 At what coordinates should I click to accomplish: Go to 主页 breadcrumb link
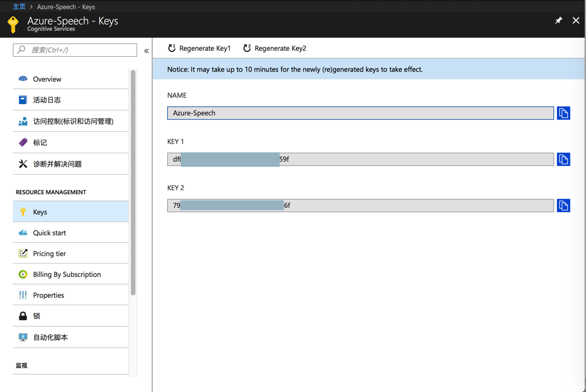[19, 7]
